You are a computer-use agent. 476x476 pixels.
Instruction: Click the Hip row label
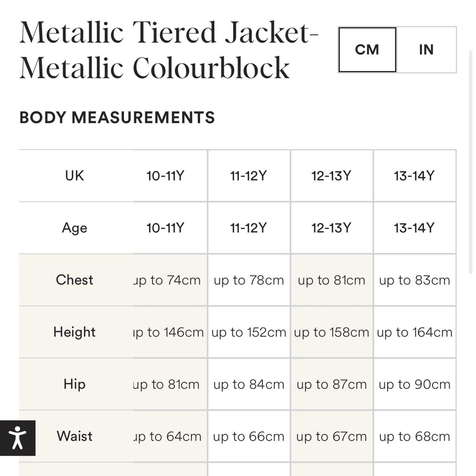click(x=74, y=384)
